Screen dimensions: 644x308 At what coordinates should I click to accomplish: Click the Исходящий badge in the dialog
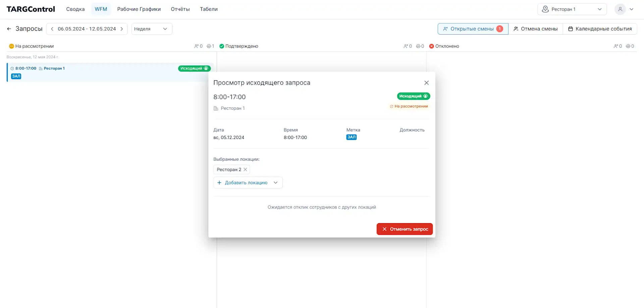(413, 96)
